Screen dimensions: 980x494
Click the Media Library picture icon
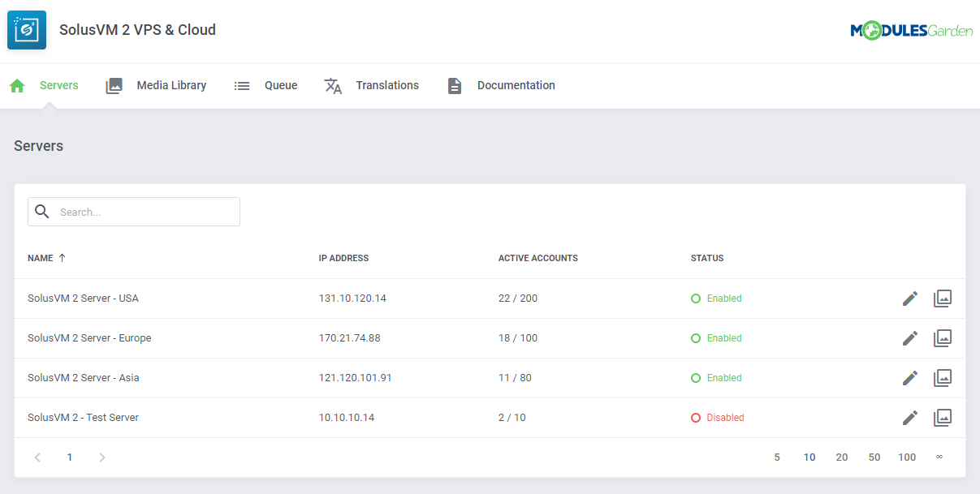(x=114, y=86)
